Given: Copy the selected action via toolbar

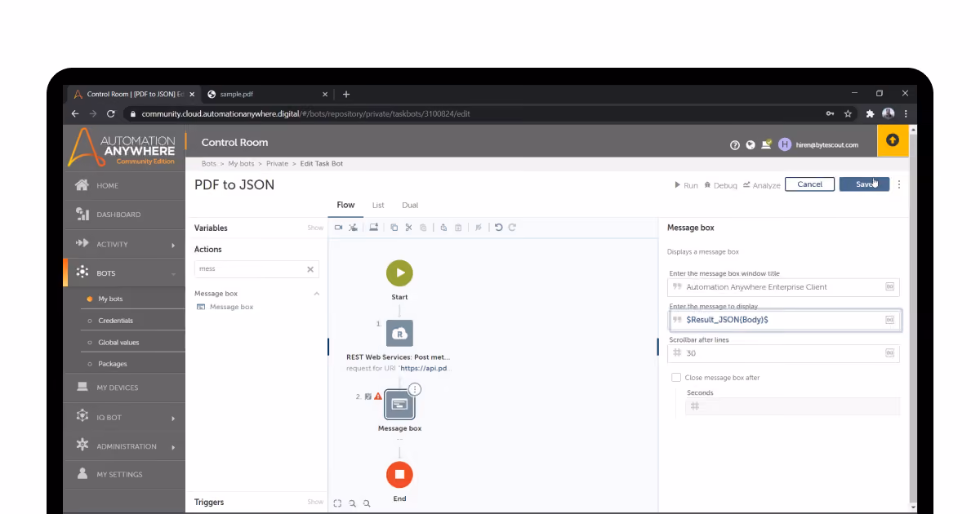Looking at the screenshot, I should point(394,228).
